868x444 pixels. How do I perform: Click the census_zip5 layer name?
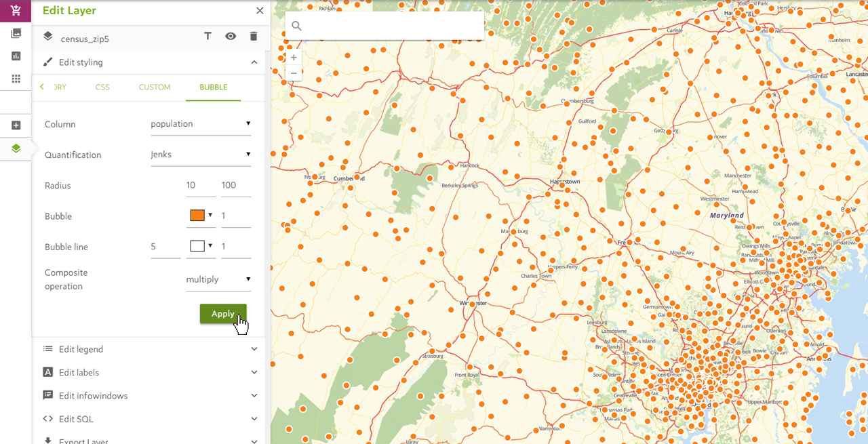coord(85,39)
